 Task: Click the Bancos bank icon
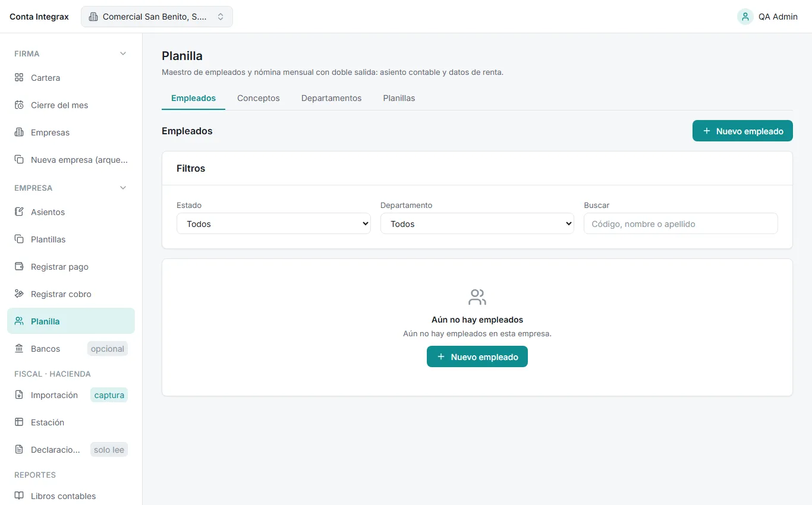[19, 349]
